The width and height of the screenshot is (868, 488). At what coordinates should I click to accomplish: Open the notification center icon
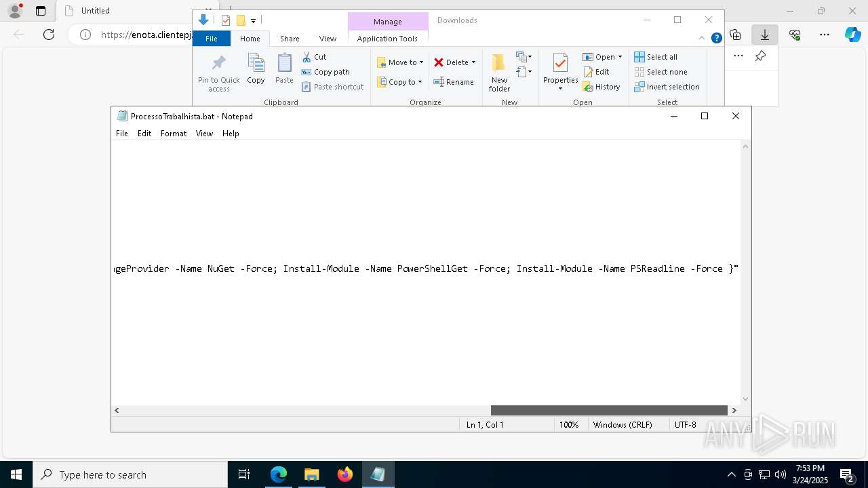[x=847, y=474]
